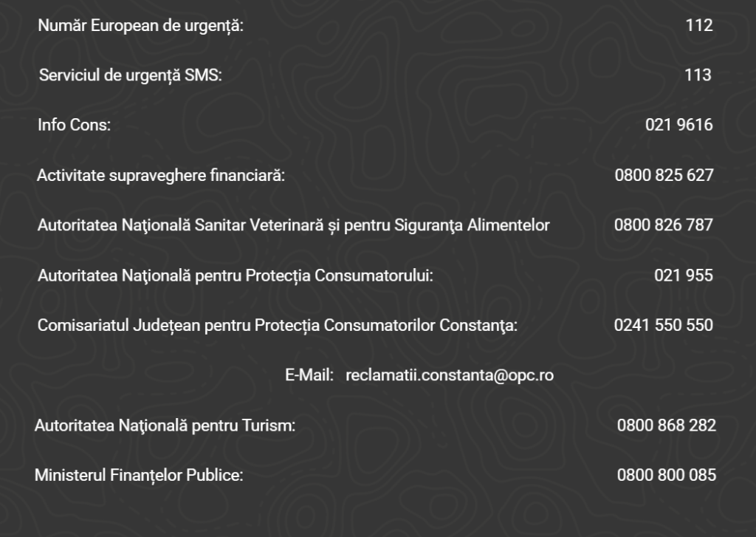Click consumer protection number 021 955
The height and width of the screenshot is (537, 756).
click(x=683, y=276)
